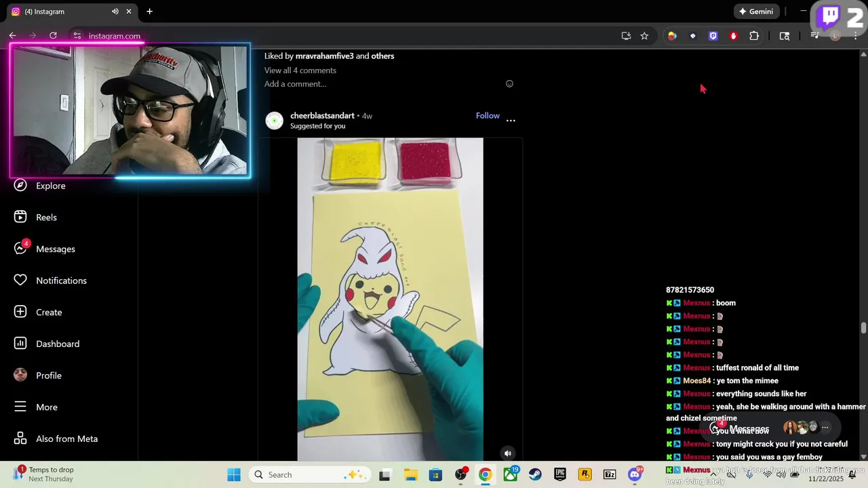The image size is (868, 488).
Task: Open a new browser tab
Action: [x=149, y=12]
